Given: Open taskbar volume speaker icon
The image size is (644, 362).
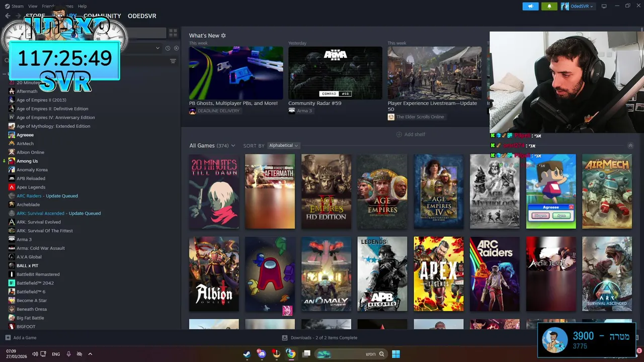Looking at the screenshot, I should (x=35, y=354).
